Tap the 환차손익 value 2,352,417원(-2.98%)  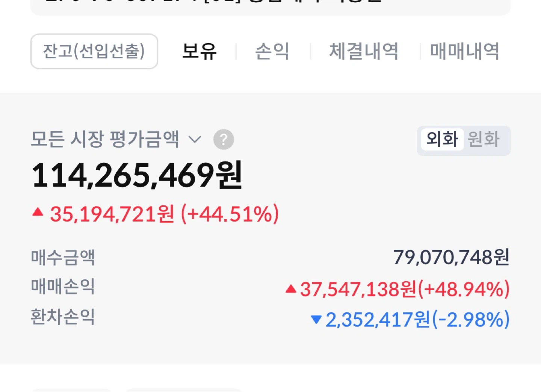[417, 320]
